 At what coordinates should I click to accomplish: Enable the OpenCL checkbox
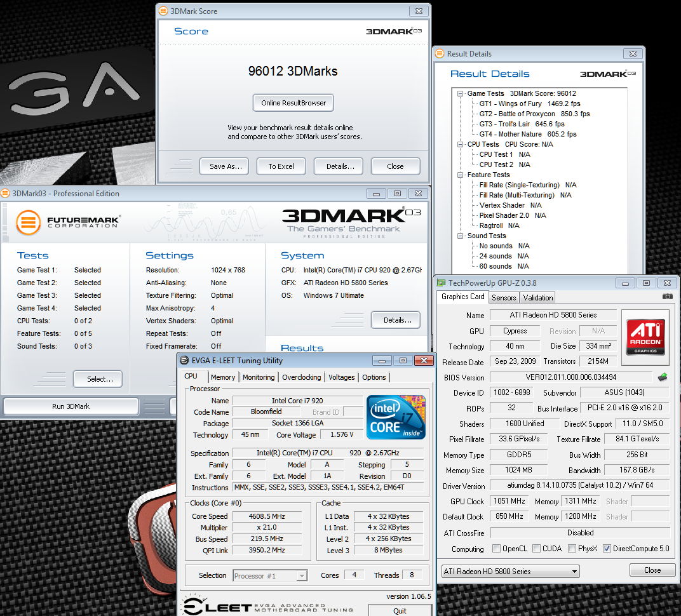pos(496,548)
